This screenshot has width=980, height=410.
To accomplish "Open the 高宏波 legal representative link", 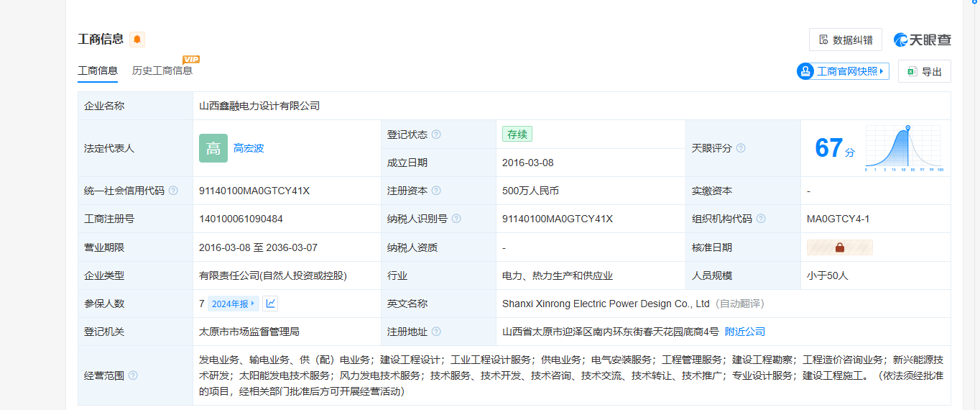I will pyautogui.click(x=249, y=148).
